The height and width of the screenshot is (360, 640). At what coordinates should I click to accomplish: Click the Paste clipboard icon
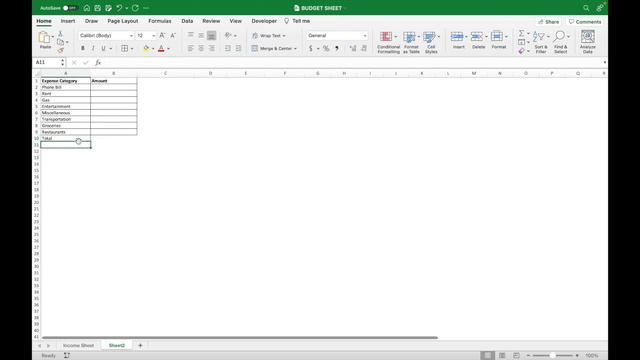(x=44, y=38)
